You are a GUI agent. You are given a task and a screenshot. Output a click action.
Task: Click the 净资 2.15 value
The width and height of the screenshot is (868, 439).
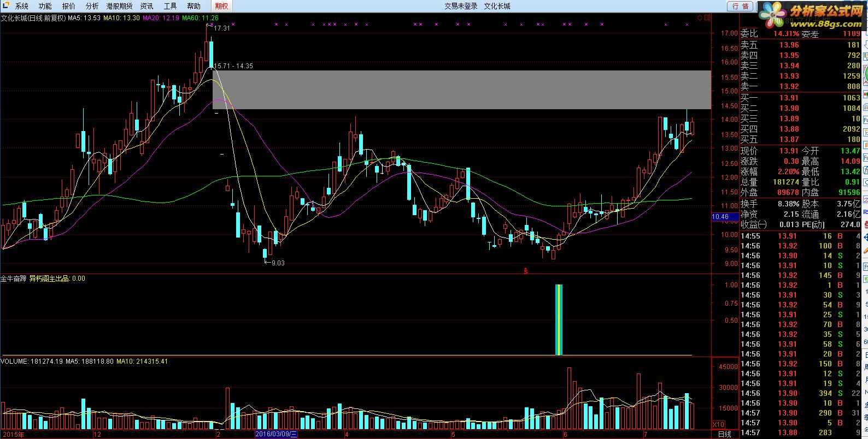click(791, 214)
